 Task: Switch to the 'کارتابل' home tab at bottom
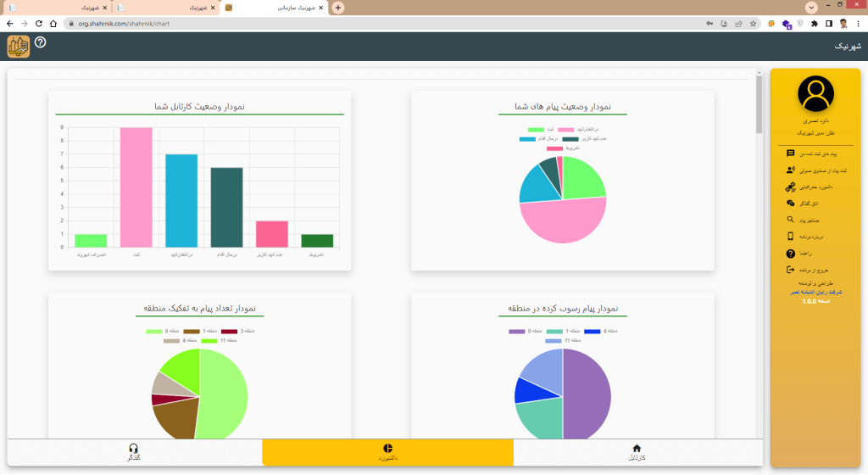click(x=637, y=452)
